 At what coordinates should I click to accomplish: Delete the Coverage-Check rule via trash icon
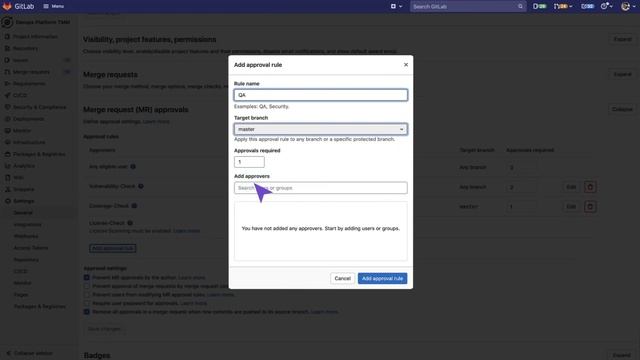click(590, 207)
